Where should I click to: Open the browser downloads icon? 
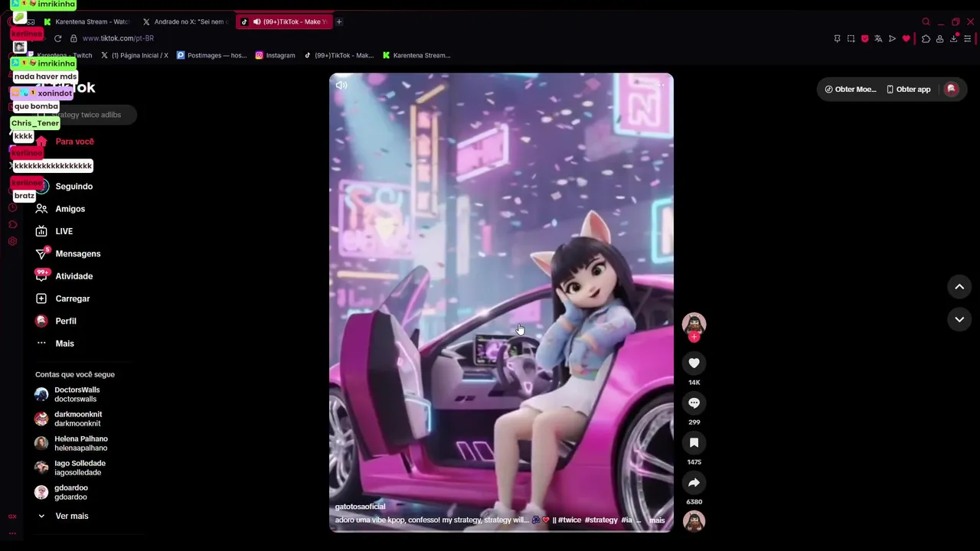[x=954, y=38]
